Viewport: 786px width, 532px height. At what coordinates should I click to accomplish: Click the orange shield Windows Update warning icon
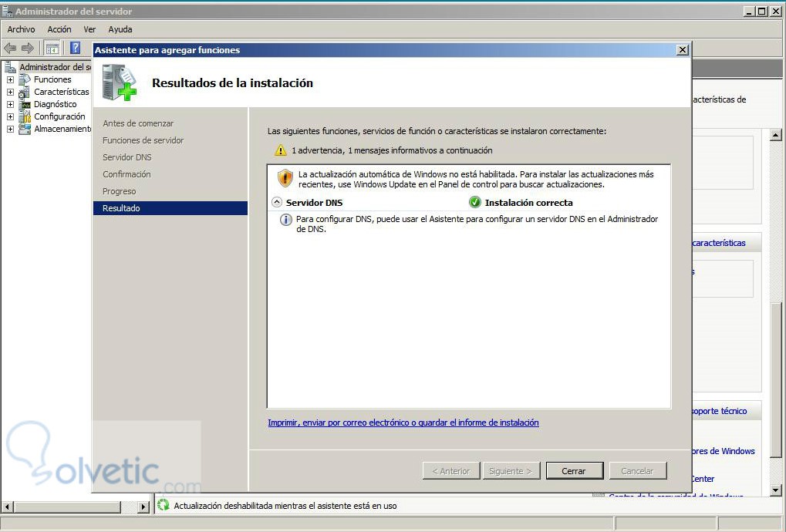point(285,178)
